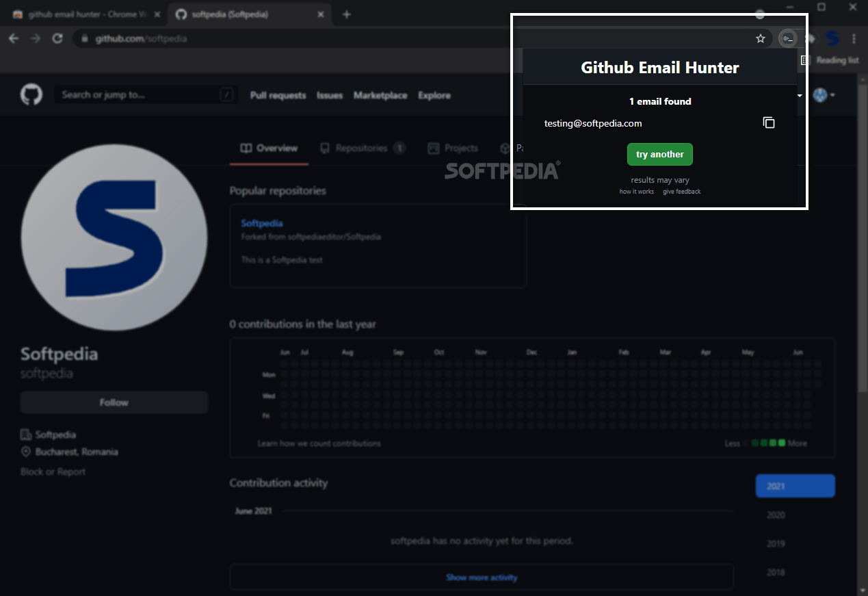Click the green More legend square
868x596 pixels.
[781, 443]
